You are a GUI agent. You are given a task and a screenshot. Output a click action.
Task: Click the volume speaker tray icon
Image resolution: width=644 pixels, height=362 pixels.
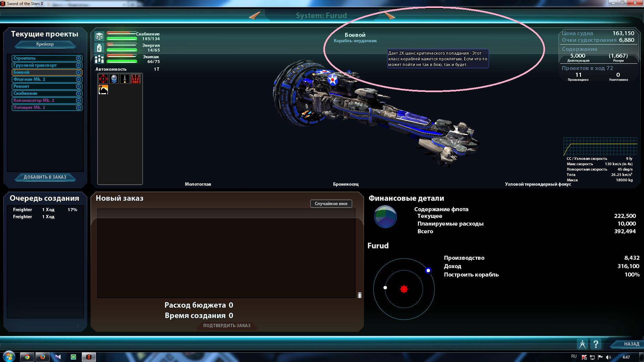608,357
